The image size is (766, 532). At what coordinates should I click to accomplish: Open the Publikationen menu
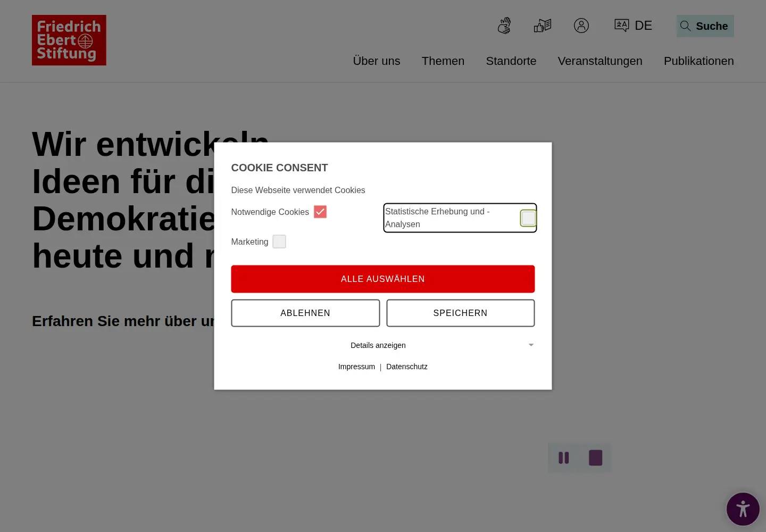699,61
